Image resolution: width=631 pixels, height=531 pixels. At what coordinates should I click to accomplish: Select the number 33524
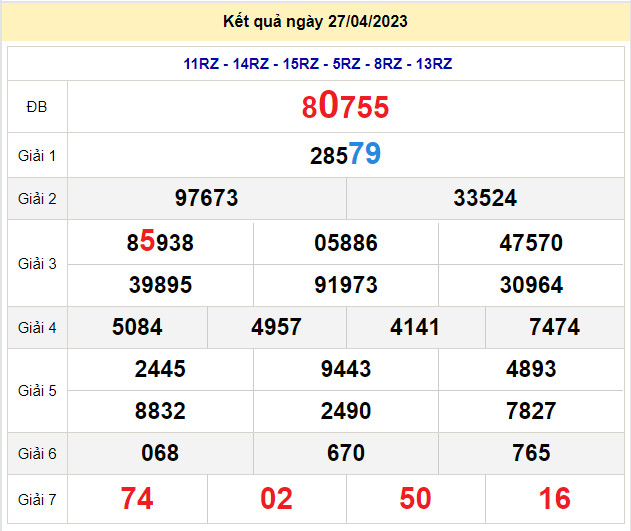(x=485, y=198)
